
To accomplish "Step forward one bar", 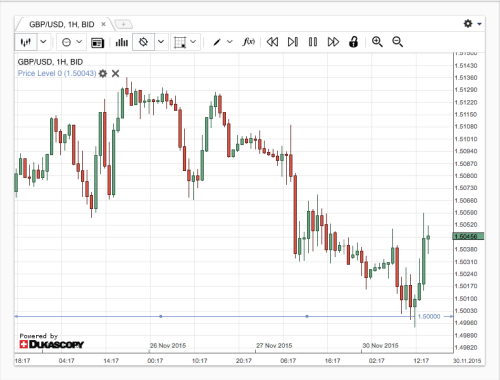I will click(293, 42).
